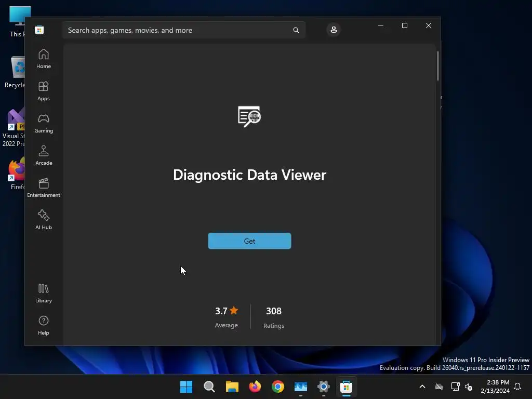The height and width of the screenshot is (399, 532).
Task: Click the Microsoft Store taskbar icon
Action: (x=347, y=387)
